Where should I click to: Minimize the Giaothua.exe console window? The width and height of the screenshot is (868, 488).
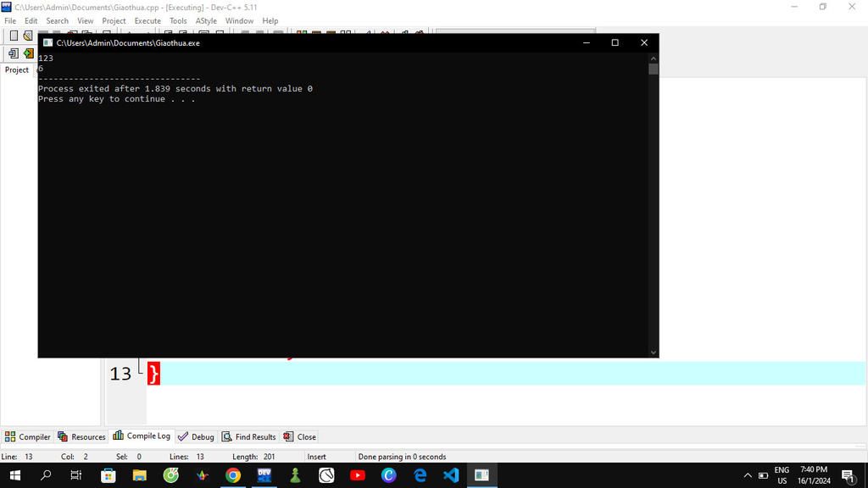pyautogui.click(x=587, y=42)
